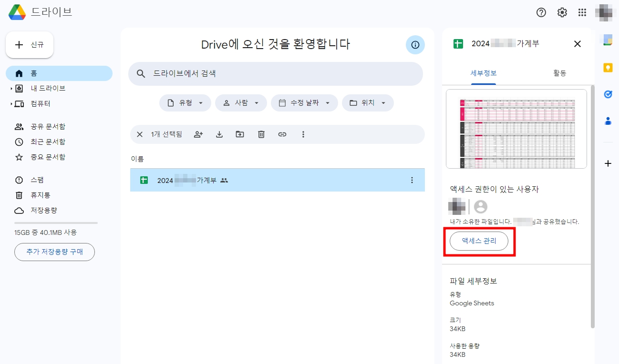Open the 사람 filter dropdown
Viewport: 619px width, 364px height.
coord(241,103)
